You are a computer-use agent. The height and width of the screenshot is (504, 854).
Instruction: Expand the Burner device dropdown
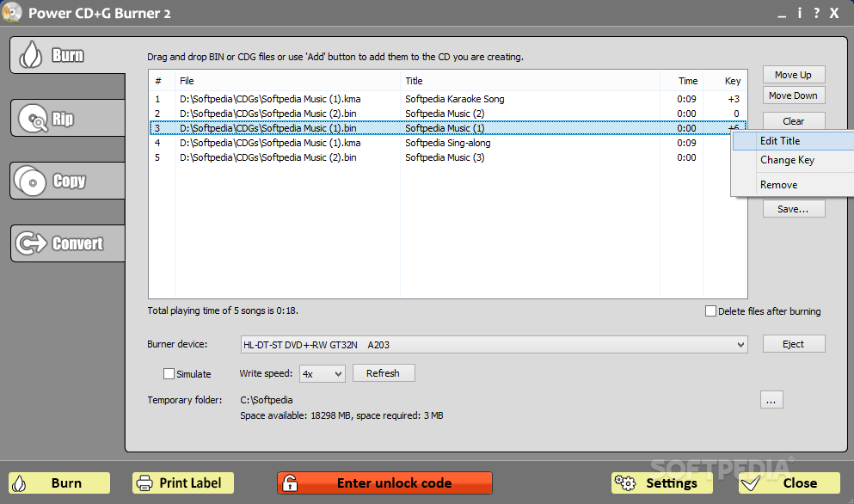pos(740,344)
